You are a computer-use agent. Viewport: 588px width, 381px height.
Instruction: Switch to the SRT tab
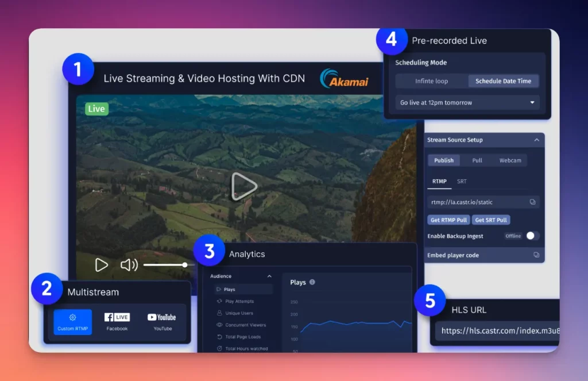[462, 181]
